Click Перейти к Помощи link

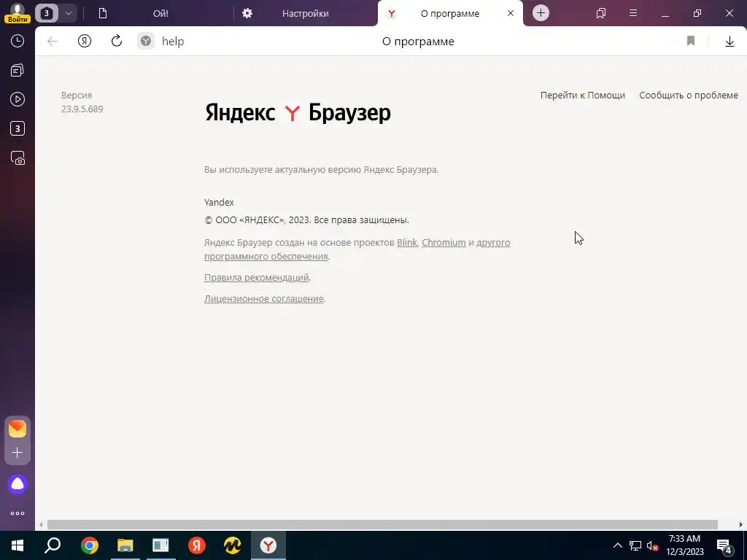click(583, 96)
